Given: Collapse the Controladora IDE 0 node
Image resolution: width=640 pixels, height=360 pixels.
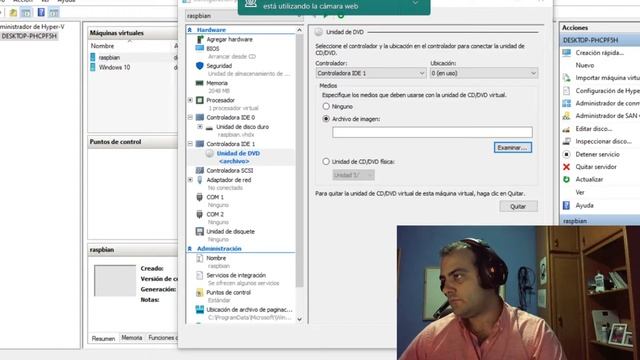Looking at the screenshot, I should pos(190,117).
